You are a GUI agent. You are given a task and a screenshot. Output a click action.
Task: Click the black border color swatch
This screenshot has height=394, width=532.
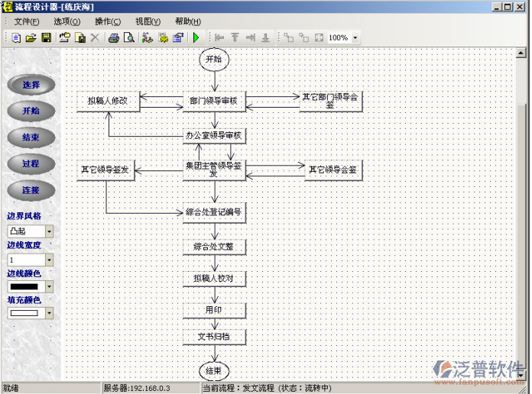coord(24,286)
